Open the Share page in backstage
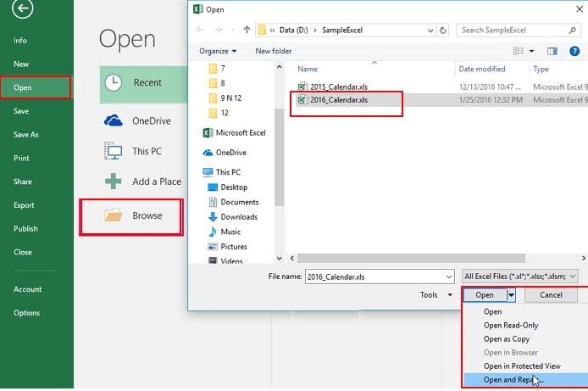 coord(23,182)
